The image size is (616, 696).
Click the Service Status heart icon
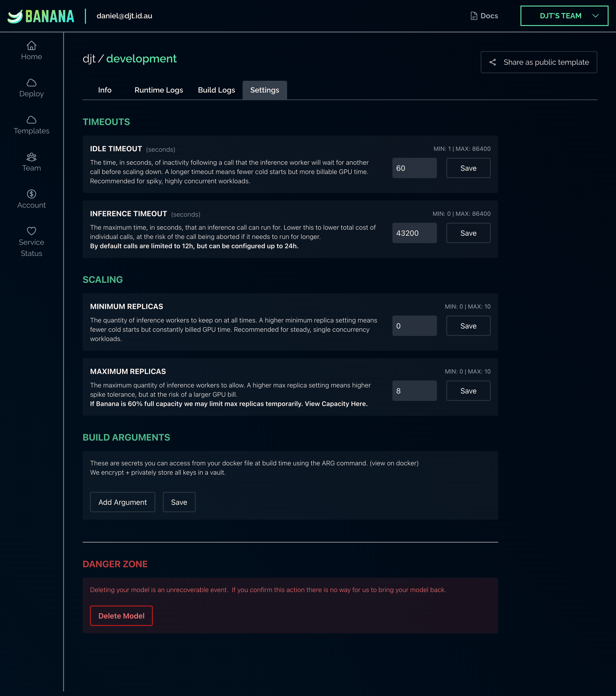(31, 231)
